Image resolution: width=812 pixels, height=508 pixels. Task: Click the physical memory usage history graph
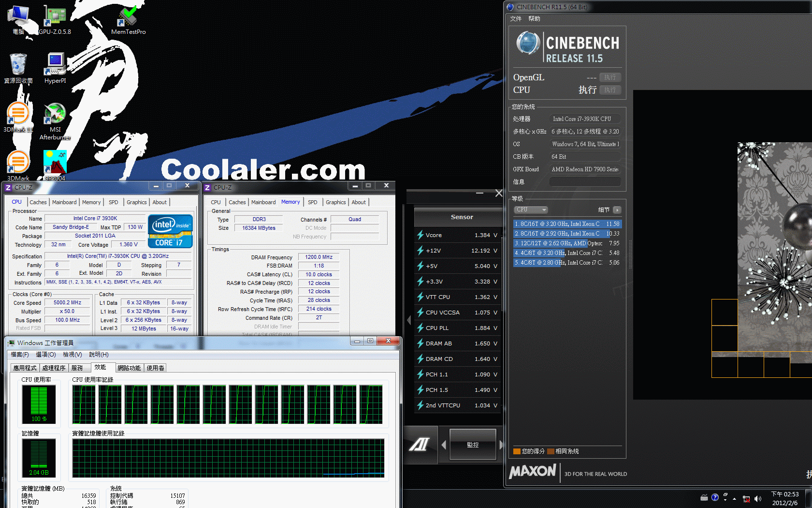[x=229, y=458]
